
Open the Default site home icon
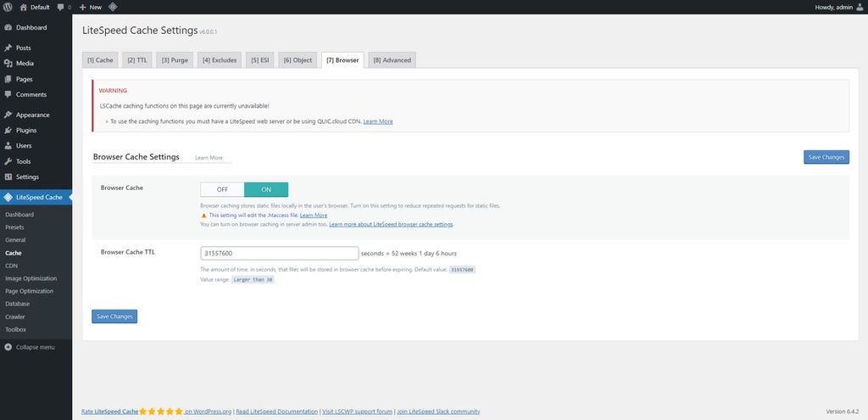point(23,7)
